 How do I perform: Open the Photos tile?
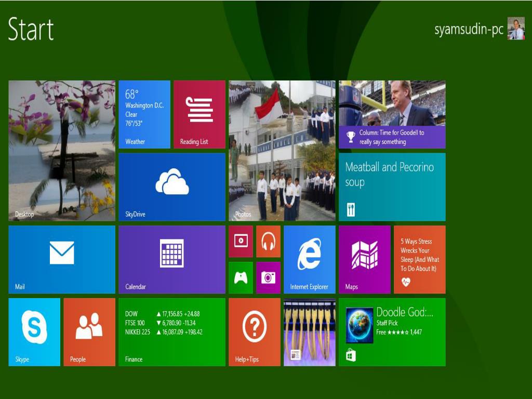[x=282, y=151]
